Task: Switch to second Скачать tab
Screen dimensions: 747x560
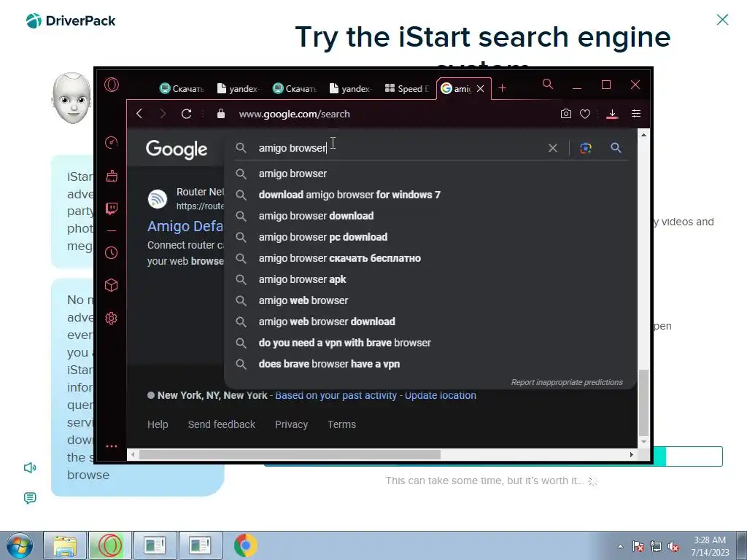Action: point(295,88)
